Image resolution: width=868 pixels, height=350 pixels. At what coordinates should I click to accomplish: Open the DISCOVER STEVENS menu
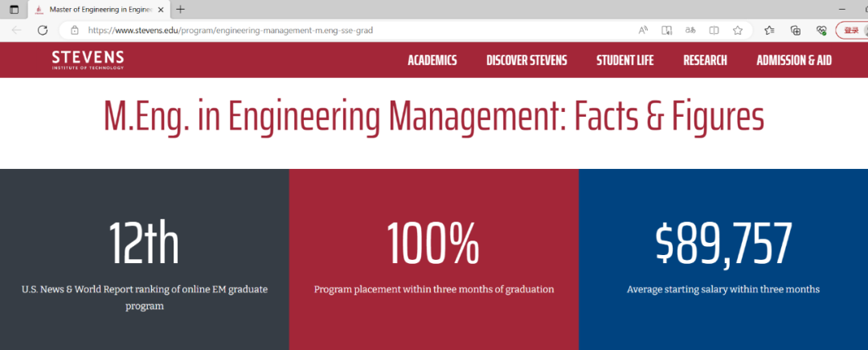526,60
